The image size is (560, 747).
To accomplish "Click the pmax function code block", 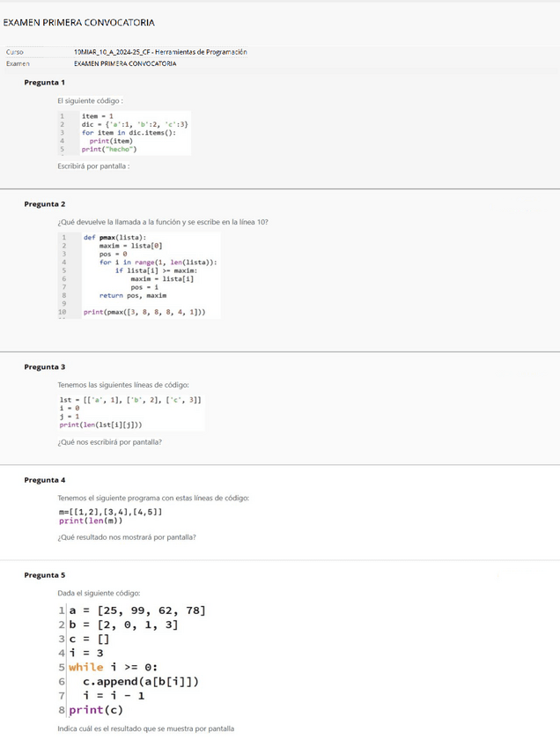I will click(x=138, y=274).
